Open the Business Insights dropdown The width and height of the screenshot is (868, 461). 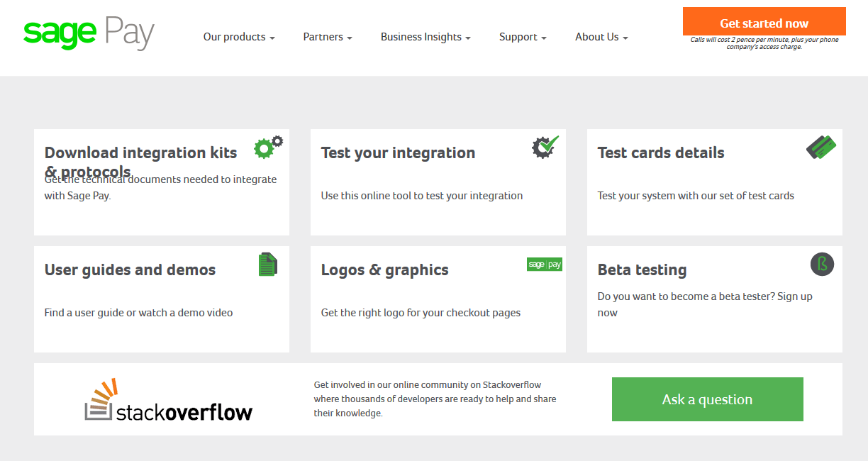click(425, 37)
